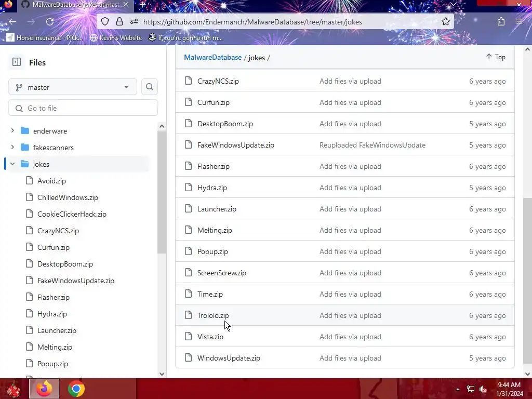
Task: Open the Firefox extensions icon
Action: click(x=501, y=22)
